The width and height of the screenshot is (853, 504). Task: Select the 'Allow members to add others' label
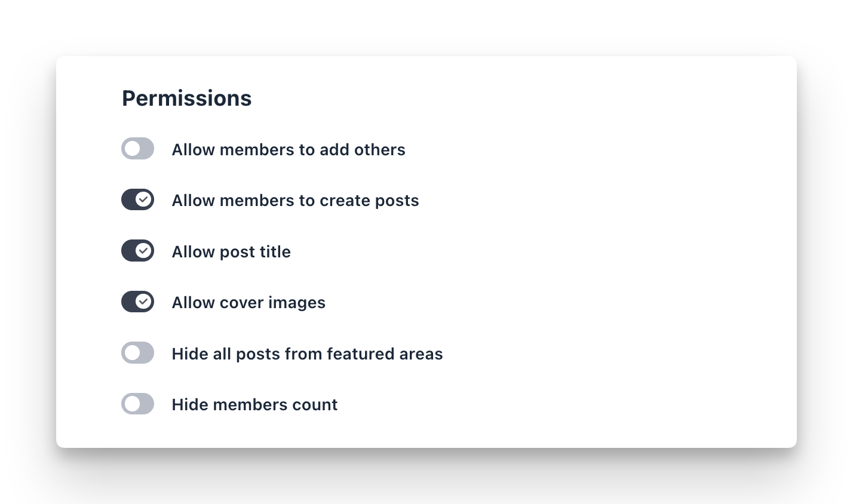pos(289,150)
